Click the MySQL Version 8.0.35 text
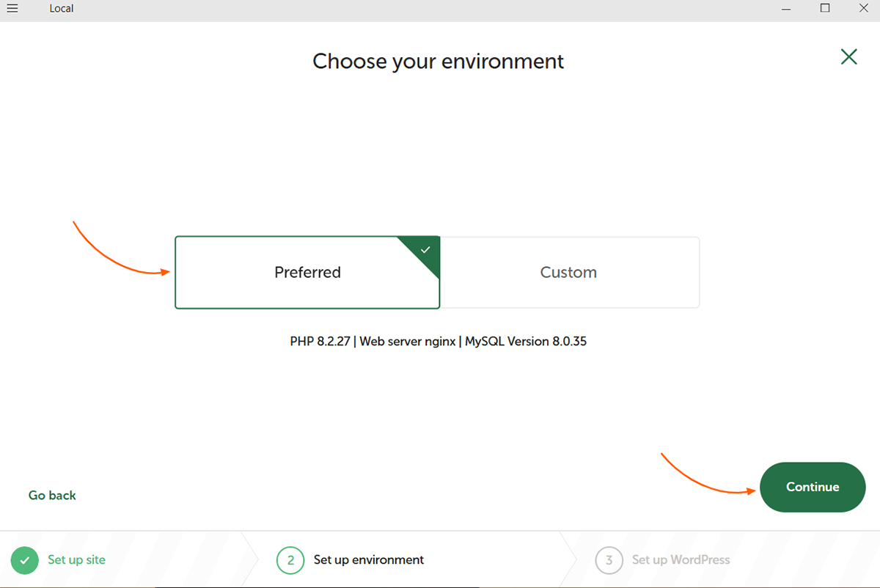The height and width of the screenshot is (588, 880). point(526,342)
